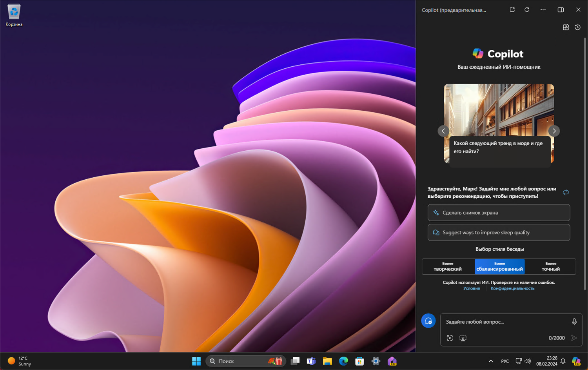Open the Copilot plugins icon
This screenshot has width=588, height=370.
(x=566, y=27)
